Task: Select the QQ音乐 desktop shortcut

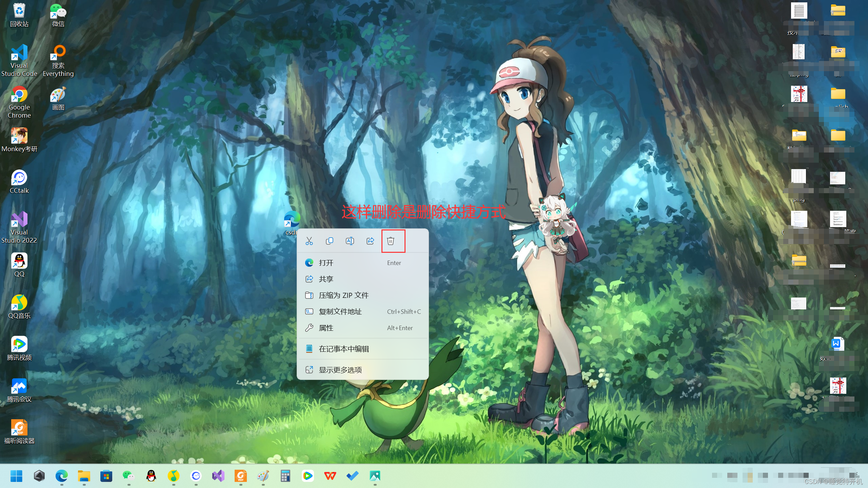Action: point(19,307)
